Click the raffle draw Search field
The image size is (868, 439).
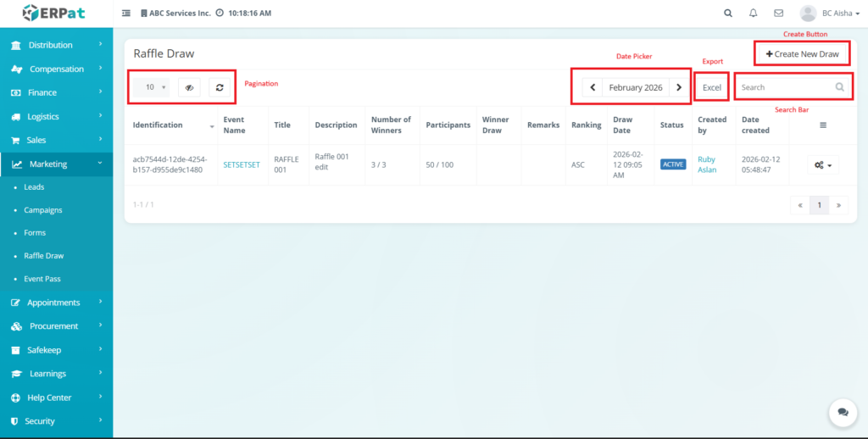[x=784, y=87]
